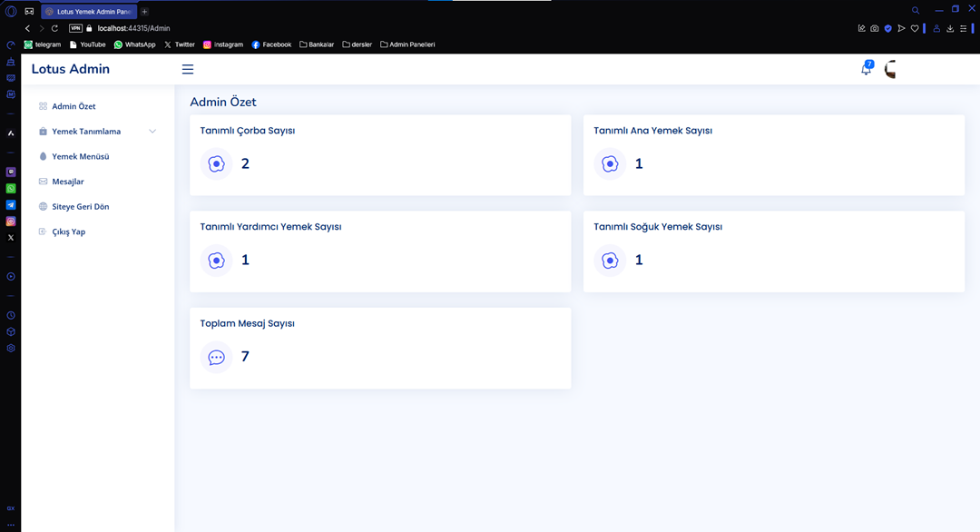Image resolution: width=980 pixels, height=532 pixels.
Task: Click the Tanımlı Ana Yemek icon
Action: pyautogui.click(x=610, y=164)
